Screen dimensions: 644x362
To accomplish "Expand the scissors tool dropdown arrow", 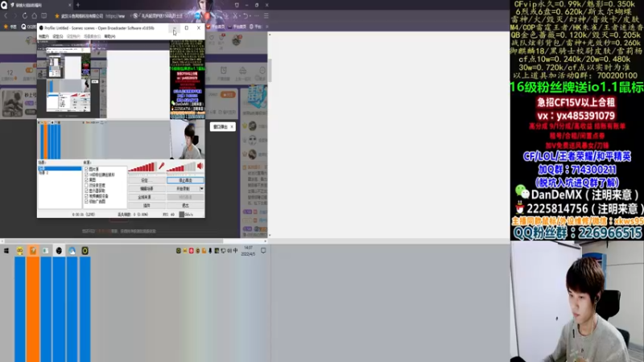I will coord(240,16).
